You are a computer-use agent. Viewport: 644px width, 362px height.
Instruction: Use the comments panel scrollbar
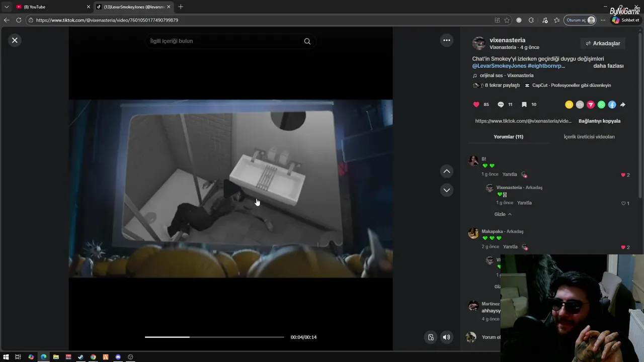click(x=640, y=116)
